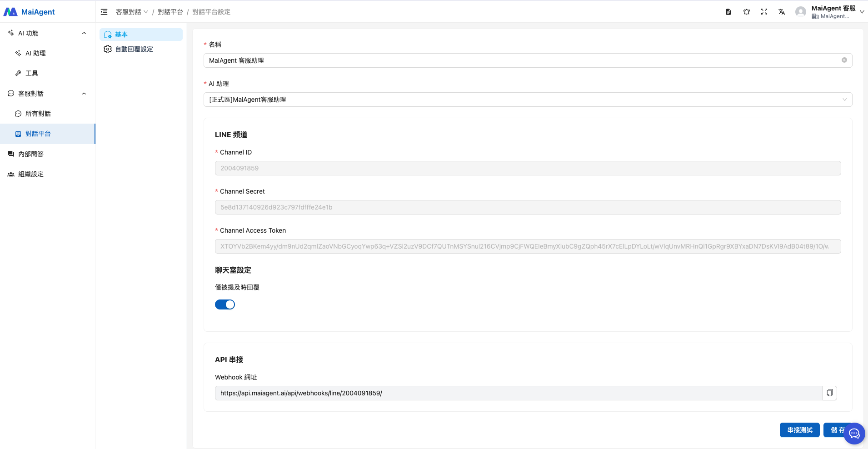This screenshot has width=868, height=449.
Task: Copy the Webhook URL
Action: pyautogui.click(x=829, y=393)
